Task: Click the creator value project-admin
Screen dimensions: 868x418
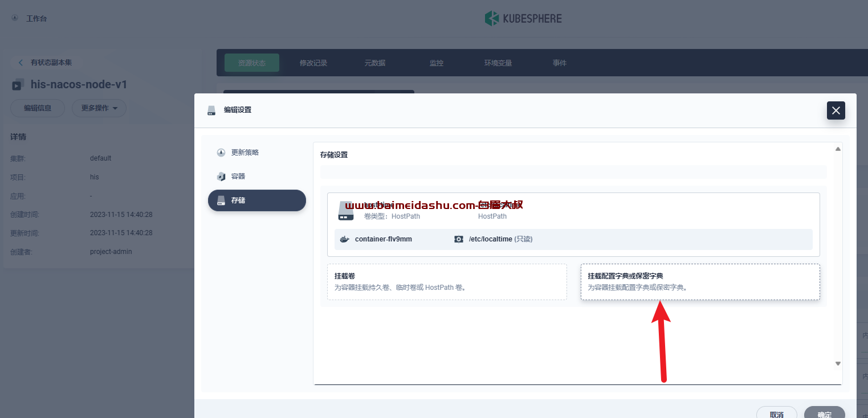Action: point(111,252)
